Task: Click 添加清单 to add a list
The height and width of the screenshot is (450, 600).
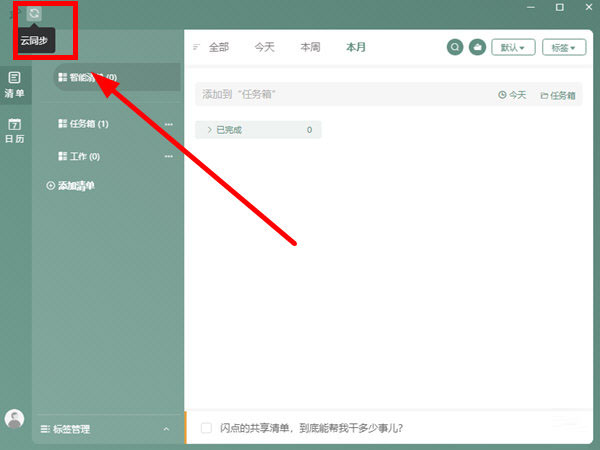Action: click(71, 186)
